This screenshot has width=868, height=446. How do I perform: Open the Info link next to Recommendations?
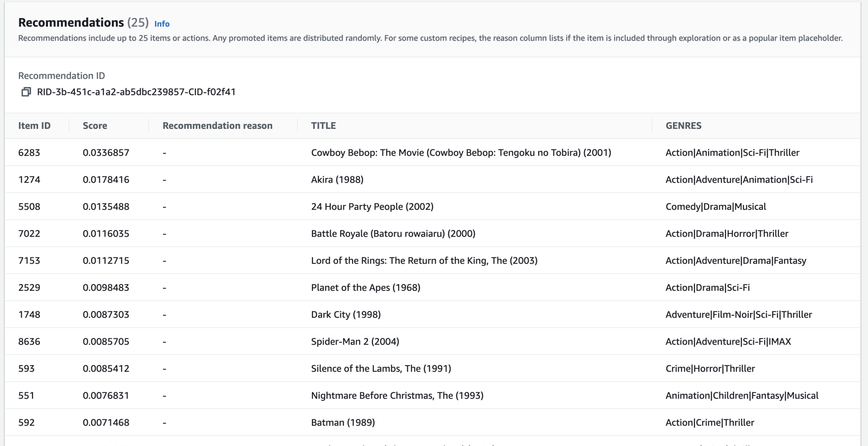[x=161, y=24]
